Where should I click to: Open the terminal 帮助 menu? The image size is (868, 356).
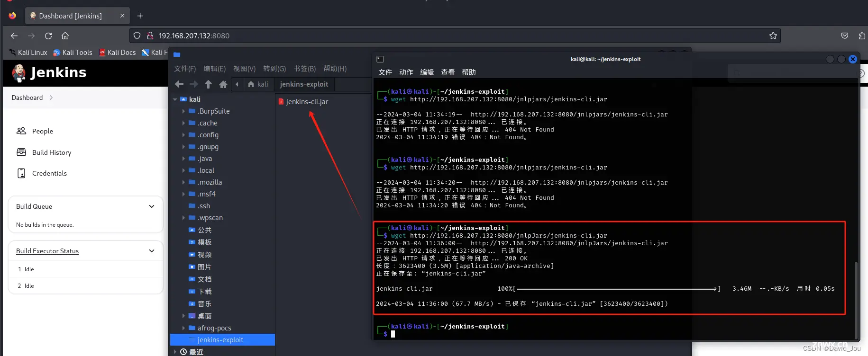coord(469,72)
